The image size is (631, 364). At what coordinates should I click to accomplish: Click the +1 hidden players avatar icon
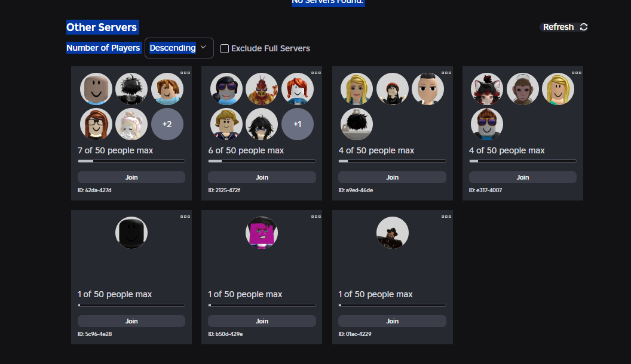point(298,124)
